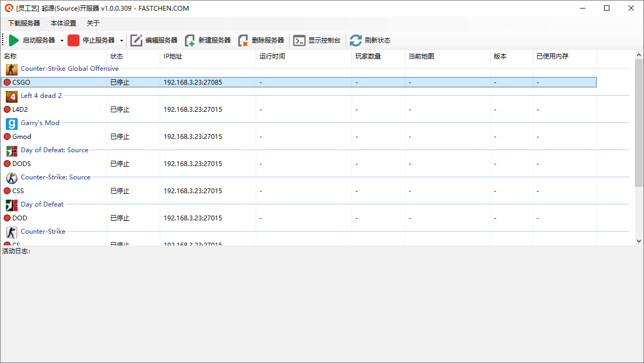The width and height of the screenshot is (644, 363).
Task: Click the Delete Server icon
Action: click(243, 40)
